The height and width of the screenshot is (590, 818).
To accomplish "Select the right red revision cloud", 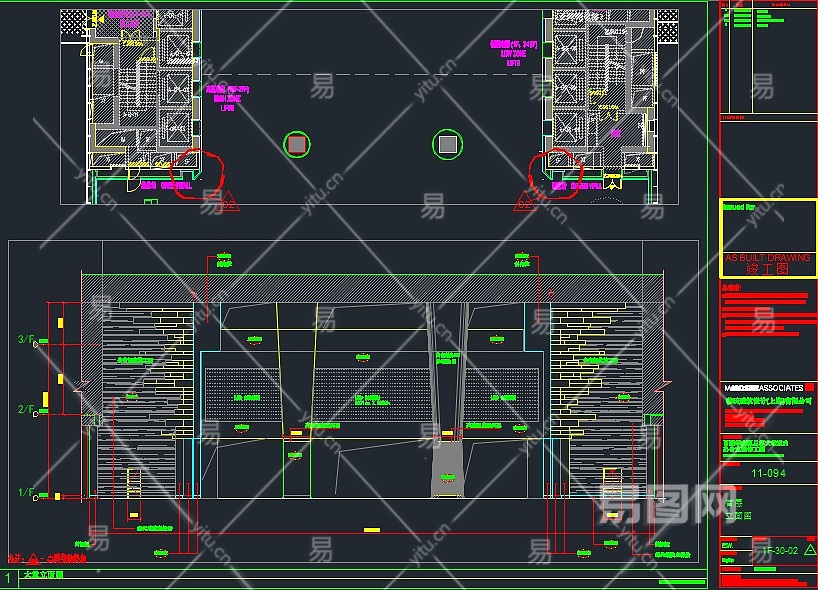I will click(553, 172).
